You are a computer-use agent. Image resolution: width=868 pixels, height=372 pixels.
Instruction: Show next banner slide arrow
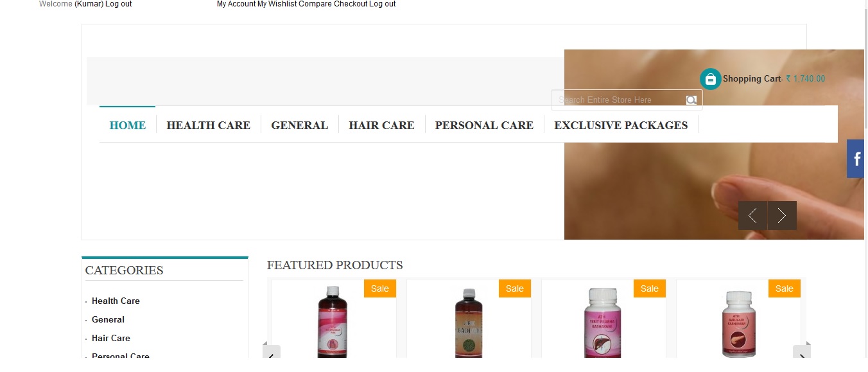point(782,216)
